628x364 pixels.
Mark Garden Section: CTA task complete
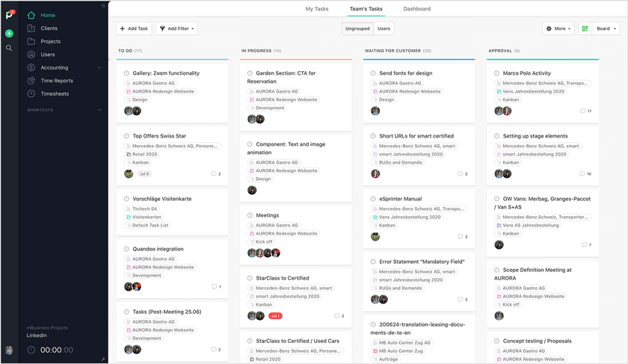click(x=250, y=73)
